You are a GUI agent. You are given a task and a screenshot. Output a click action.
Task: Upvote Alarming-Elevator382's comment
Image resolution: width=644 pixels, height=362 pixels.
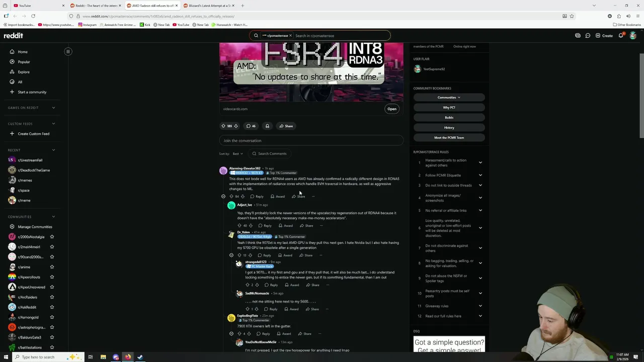click(231, 197)
